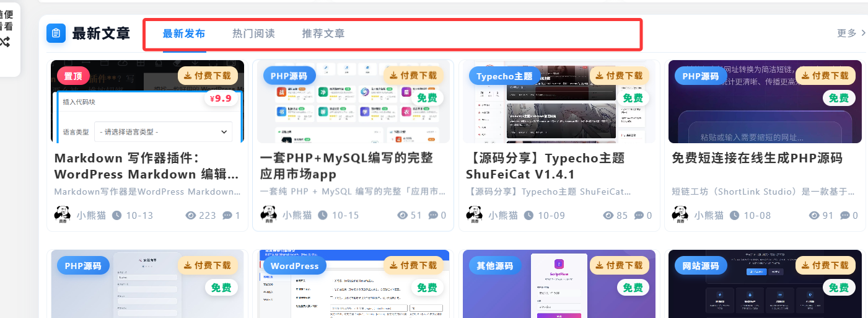Click the 置顶 badge on the Markdown article
Screen dimensions: 868x318
(73, 76)
